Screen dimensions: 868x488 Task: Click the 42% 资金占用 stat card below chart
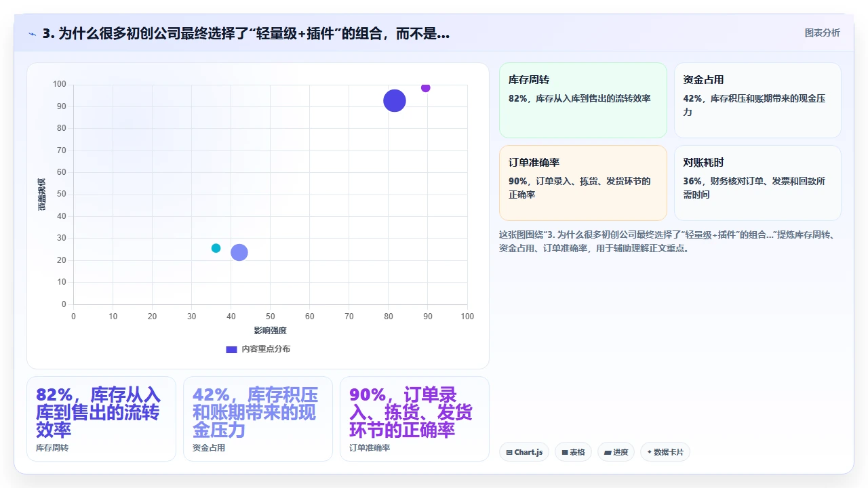tap(258, 419)
